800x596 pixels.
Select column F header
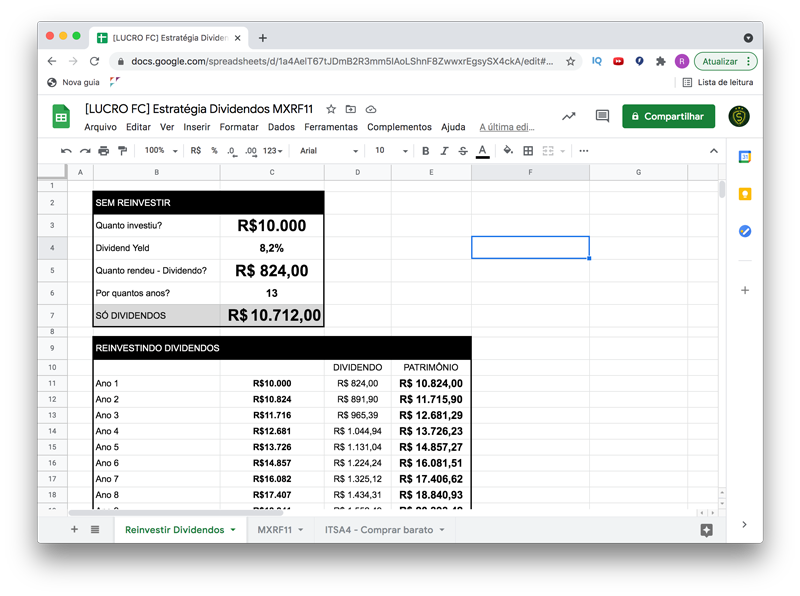pyautogui.click(x=531, y=172)
